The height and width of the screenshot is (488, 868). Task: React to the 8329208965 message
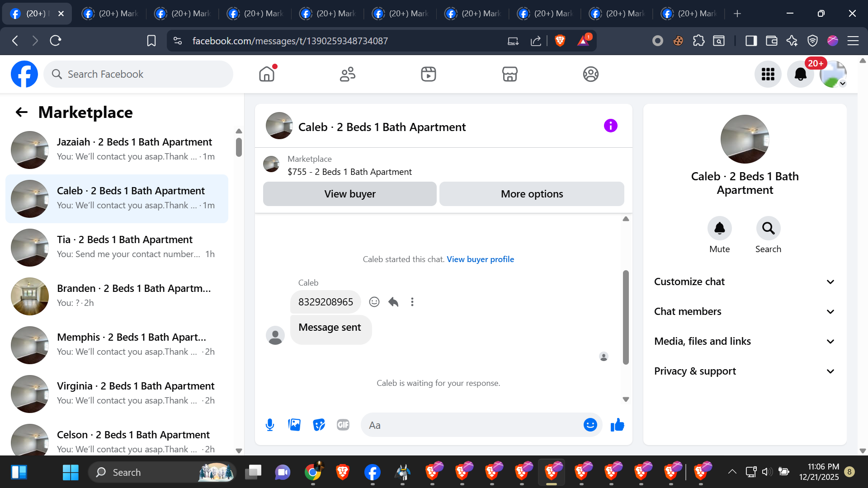pyautogui.click(x=374, y=302)
